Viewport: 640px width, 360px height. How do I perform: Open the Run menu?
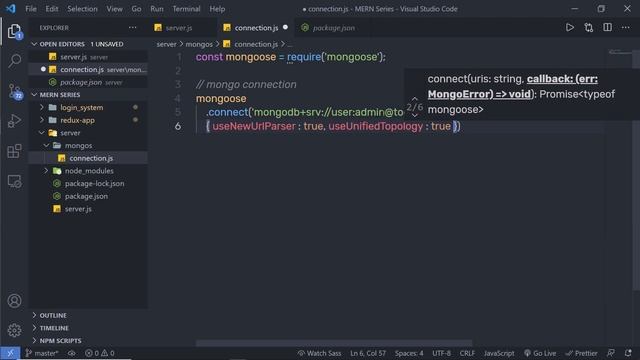point(157,9)
